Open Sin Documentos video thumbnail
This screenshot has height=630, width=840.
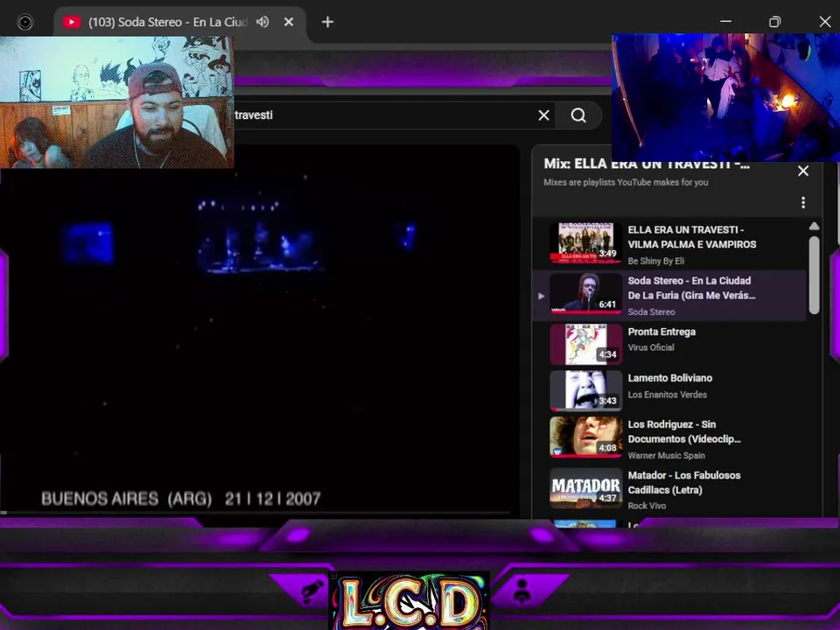point(586,437)
